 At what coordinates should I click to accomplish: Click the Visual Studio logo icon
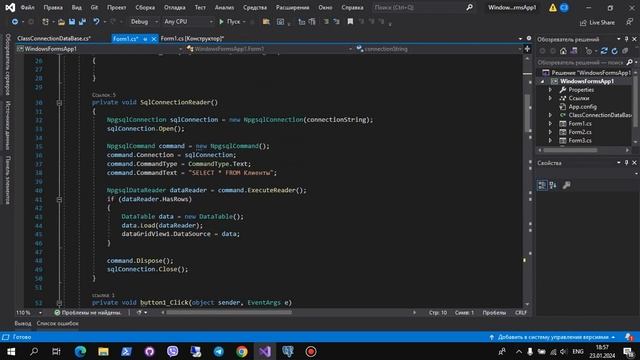(x=10, y=7)
